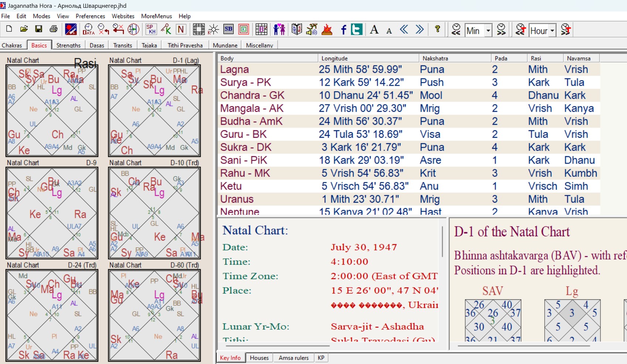Open the couple compatibility icon
This screenshot has width=627, height=364.
(x=279, y=29)
